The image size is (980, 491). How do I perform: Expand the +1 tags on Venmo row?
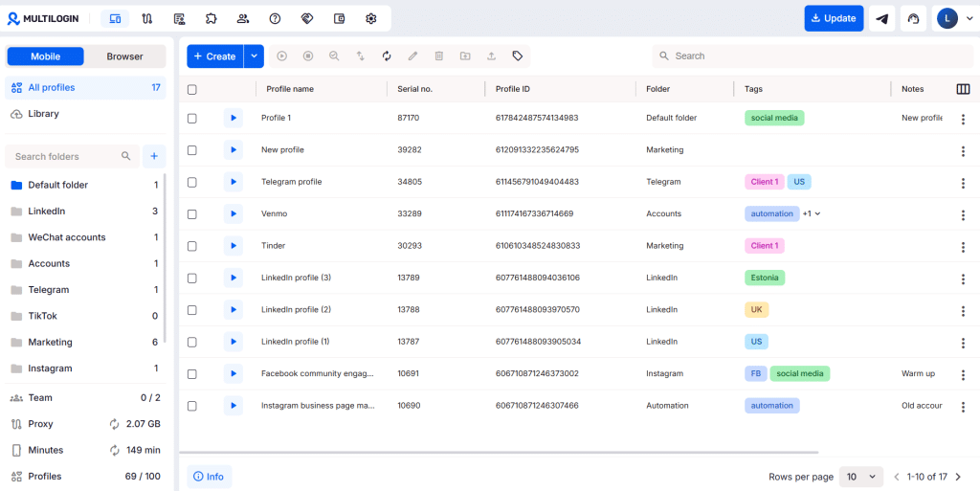[x=812, y=213]
